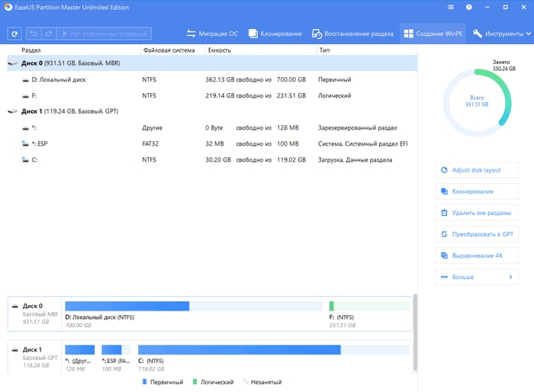Click the Диск 1 label in disk map
Screen dimensions: 534x392
click(x=32, y=349)
